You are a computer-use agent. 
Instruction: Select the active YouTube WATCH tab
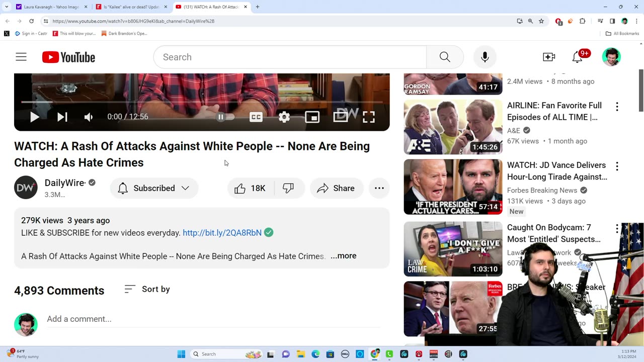coord(211,7)
